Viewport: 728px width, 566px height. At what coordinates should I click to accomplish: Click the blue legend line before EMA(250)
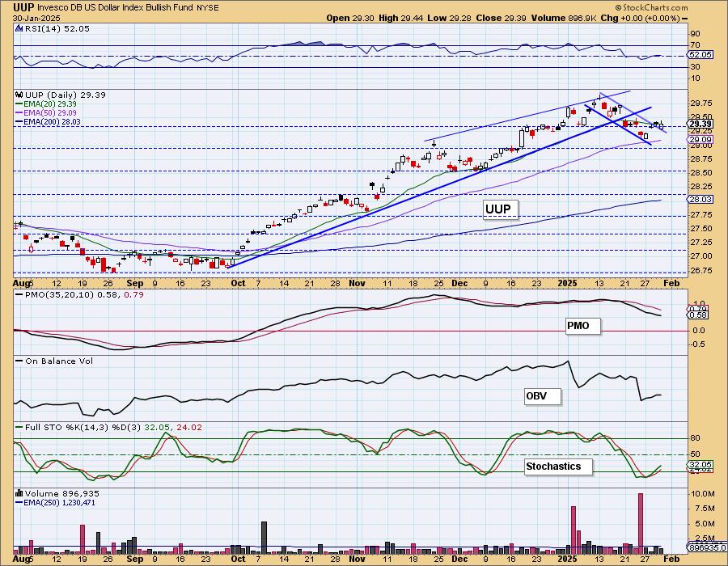click(x=19, y=502)
